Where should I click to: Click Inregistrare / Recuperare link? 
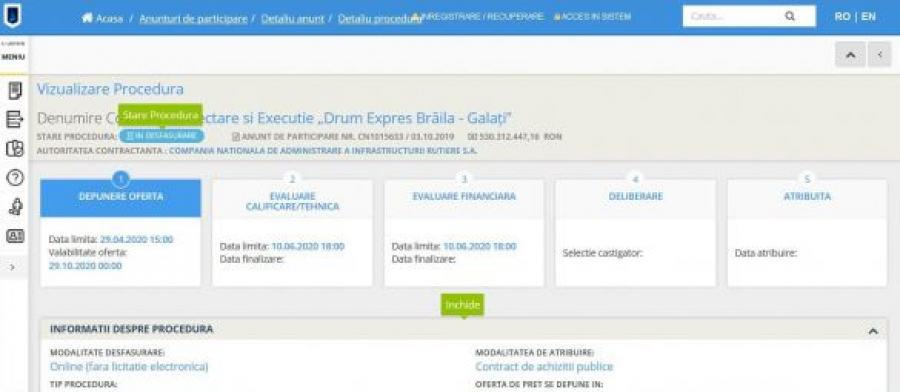point(478,17)
